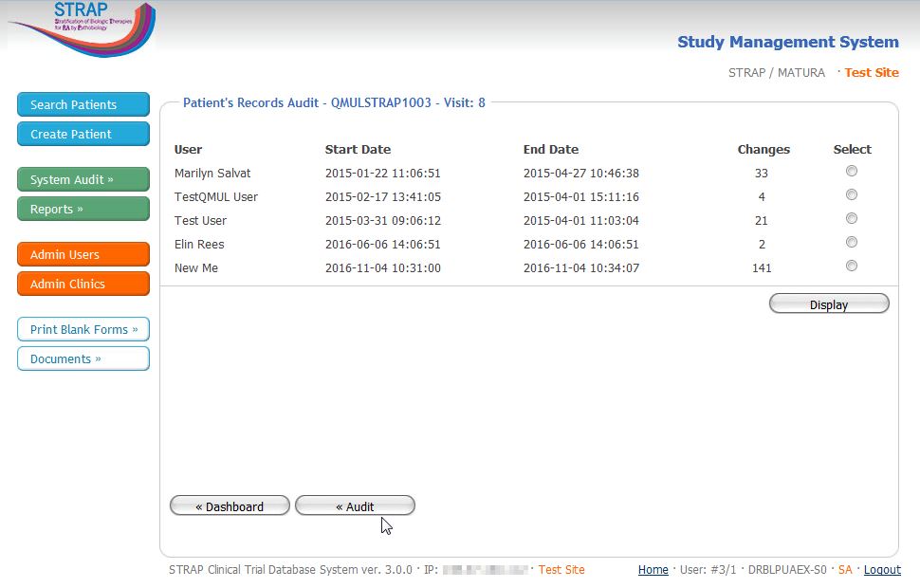
Task: Click the SA link in footer
Action: click(845, 570)
